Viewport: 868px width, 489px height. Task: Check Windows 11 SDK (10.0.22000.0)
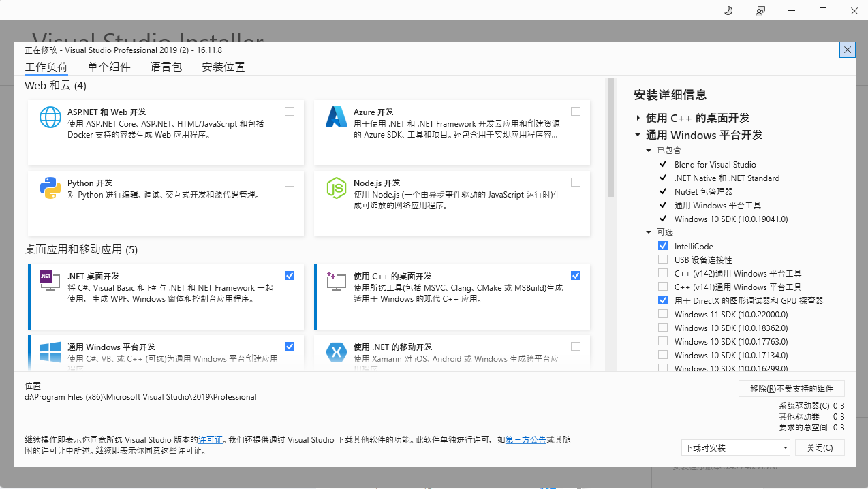tap(663, 314)
